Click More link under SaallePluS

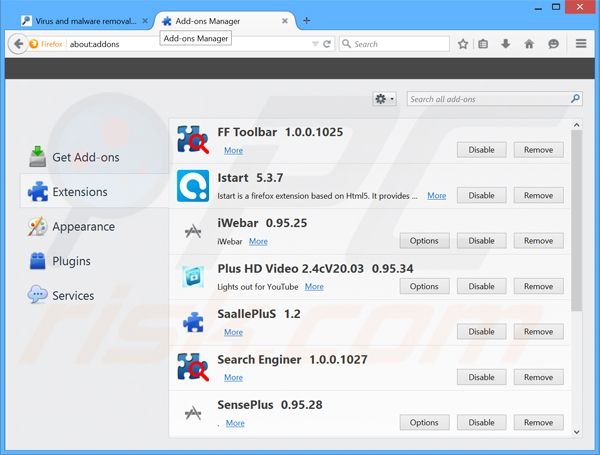click(233, 332)
